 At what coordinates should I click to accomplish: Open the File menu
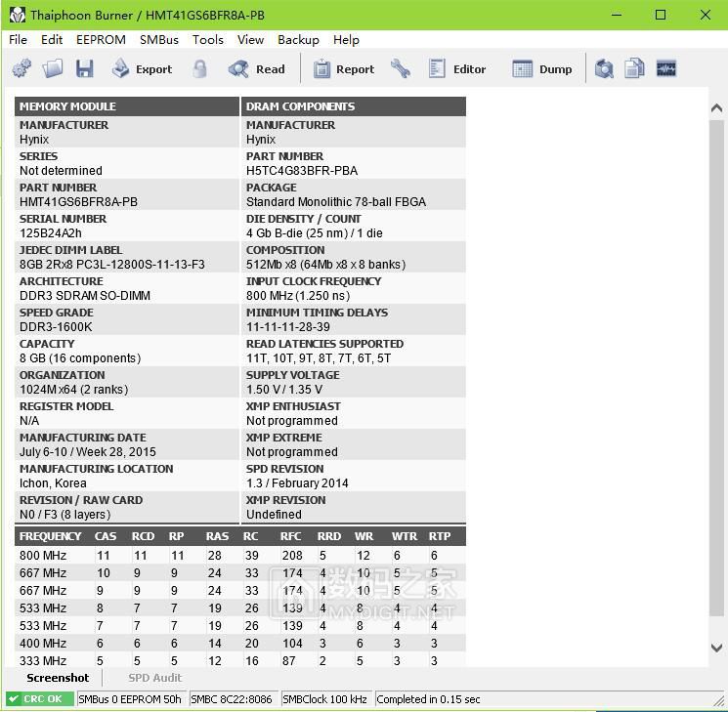click(x=19, y=40)
